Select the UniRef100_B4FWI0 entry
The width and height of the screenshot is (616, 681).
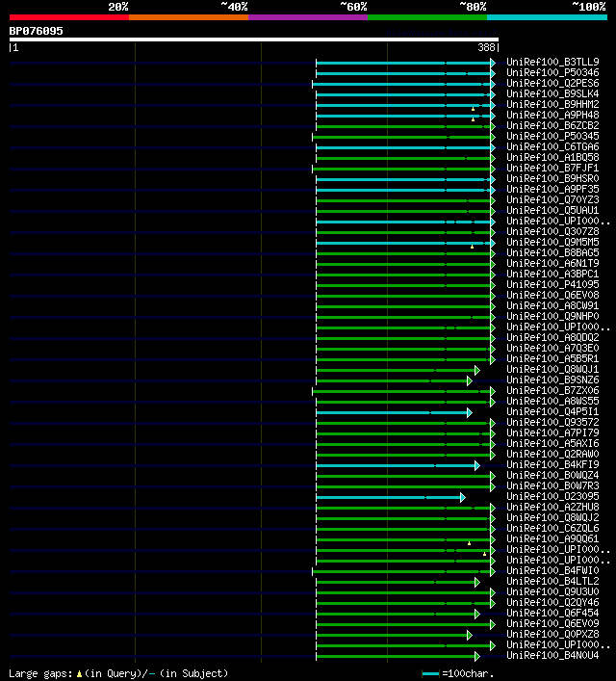[552, 570]
